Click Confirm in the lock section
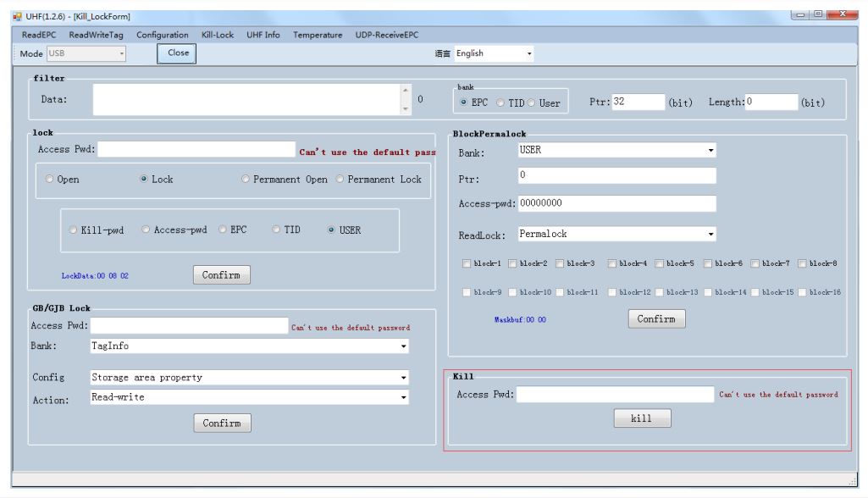 pyautogui.click(x=221, y=275)
